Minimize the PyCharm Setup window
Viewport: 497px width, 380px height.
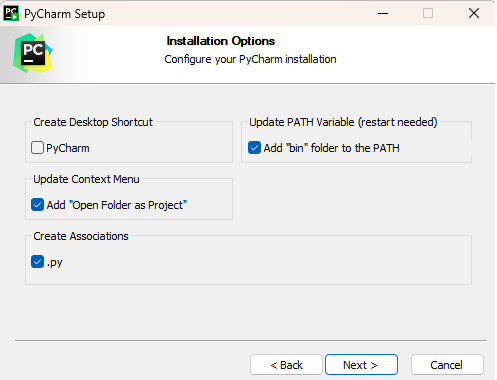click(x=383, y=13)
